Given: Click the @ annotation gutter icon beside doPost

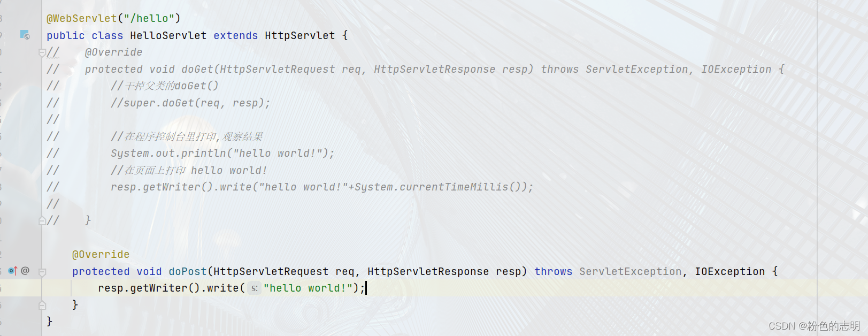Looking at the screenshot, I should click(25, 271).
